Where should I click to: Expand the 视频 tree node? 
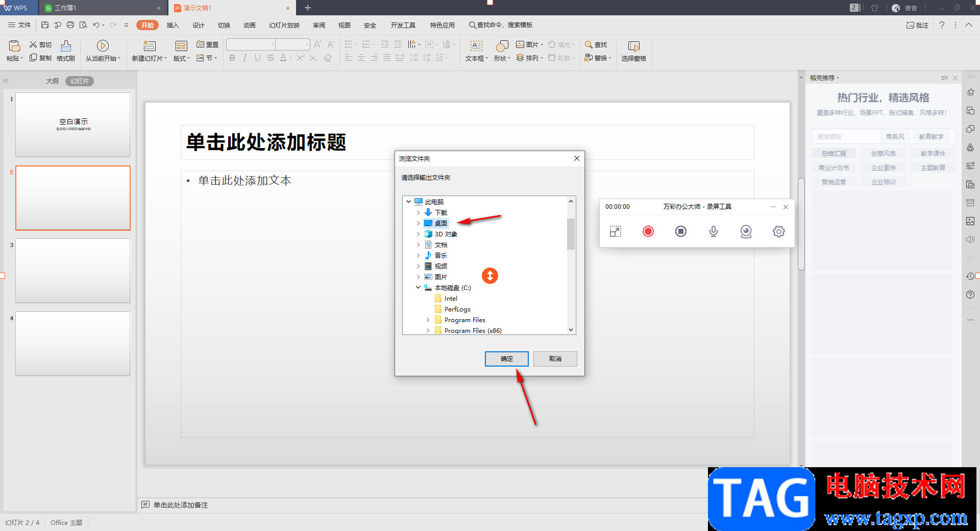(x=419, y=267)
